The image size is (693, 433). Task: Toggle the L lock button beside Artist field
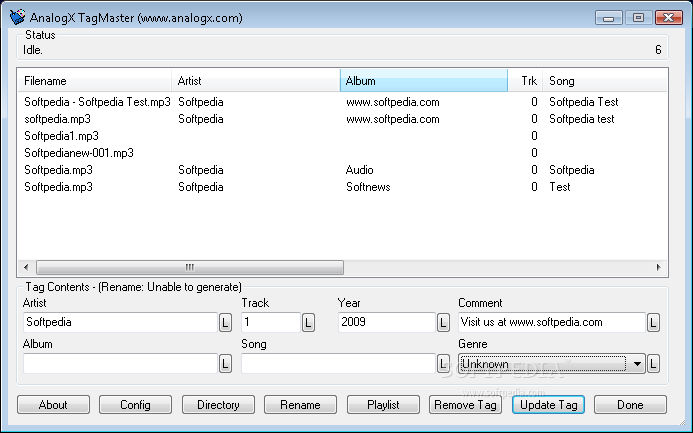coord(225,323)
